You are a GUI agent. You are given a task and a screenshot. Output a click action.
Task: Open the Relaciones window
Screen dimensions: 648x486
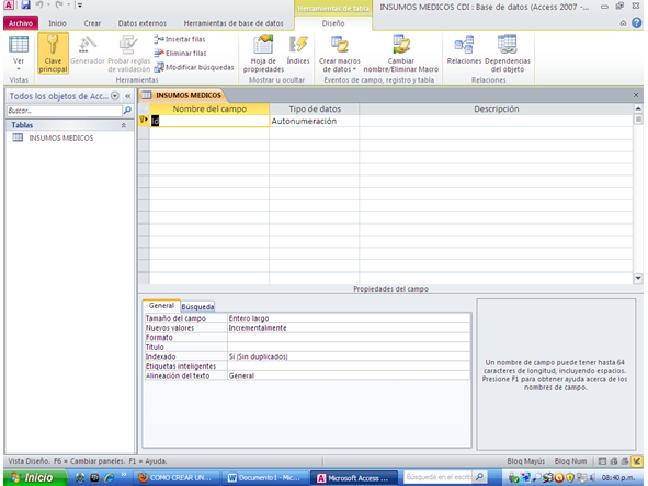click(x=464, y=51)
